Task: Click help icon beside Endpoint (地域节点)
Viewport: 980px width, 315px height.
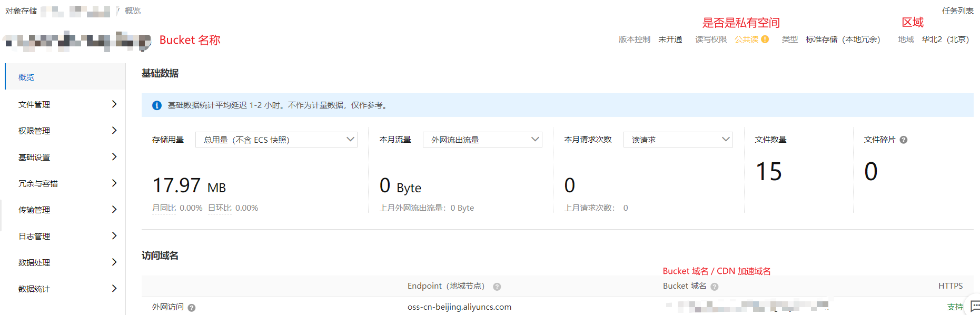Action: click(x=497, y=287)
